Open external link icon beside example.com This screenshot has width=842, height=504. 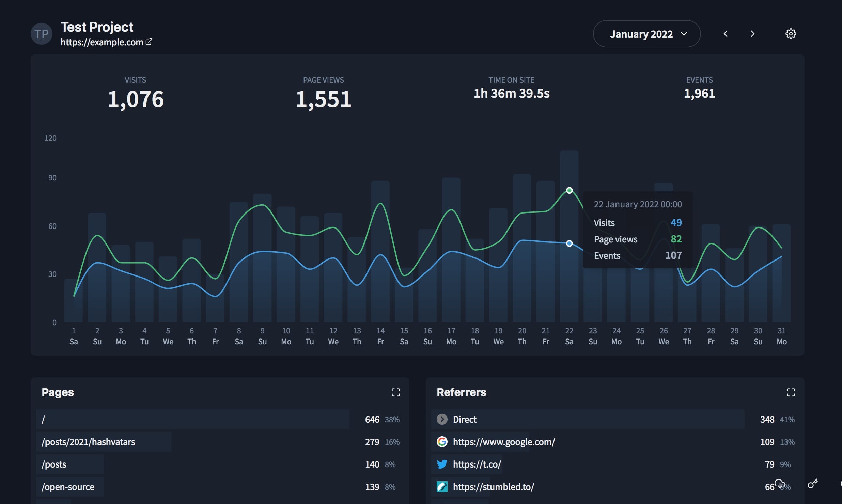click(x=149, y=42)
